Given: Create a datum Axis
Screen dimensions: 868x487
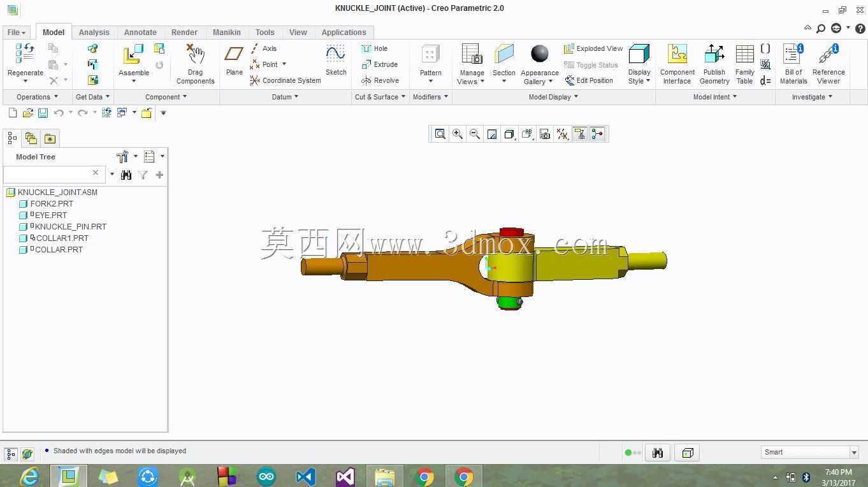Looking at the screenshot, I should pyautogui.click(x=263, y=48).
